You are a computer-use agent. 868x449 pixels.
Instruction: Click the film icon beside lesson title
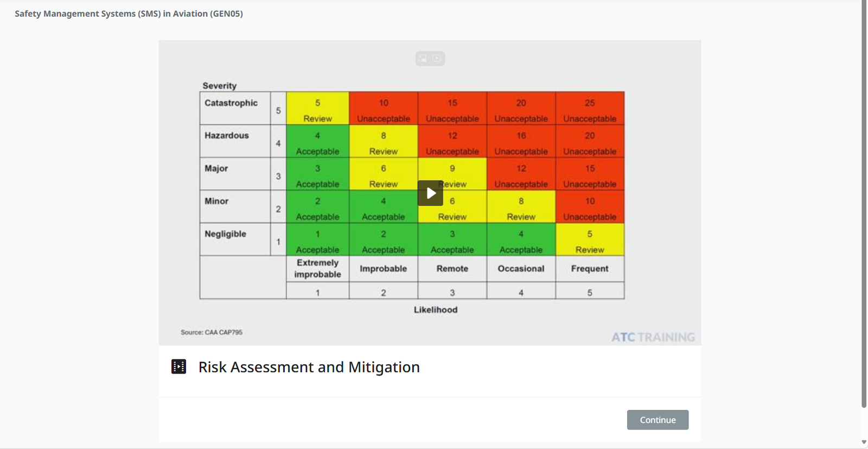(178, 366)
